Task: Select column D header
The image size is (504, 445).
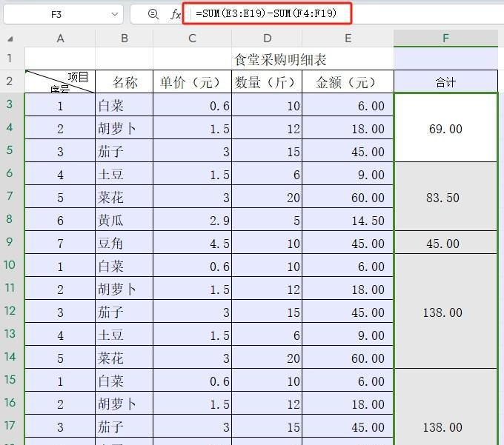Action: point(267,39)
